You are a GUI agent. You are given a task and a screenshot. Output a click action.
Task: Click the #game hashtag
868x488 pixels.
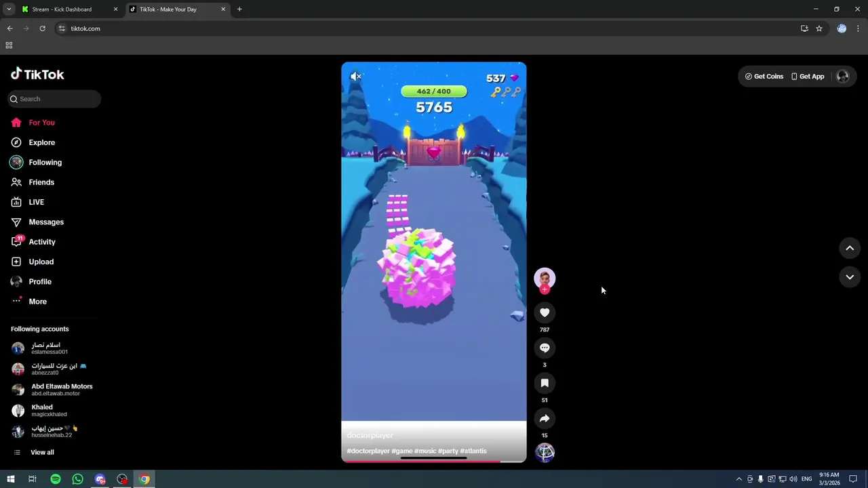point(402,451)
